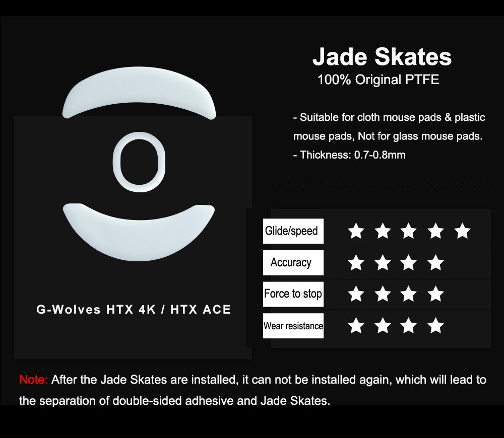Viewport: 504px width, 438px height.
Task: Click the last star in Wear resistance row
Action: coord(435,326)
